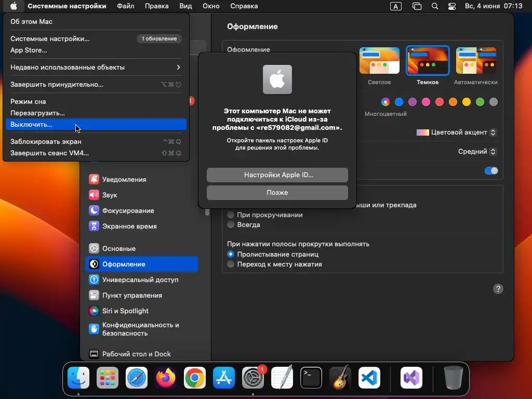The width and height of the screenshot is (532, 399).
Task: Choose Завершить принудительно… menu item
Action: pyautogui.click(x=96, y=85)
